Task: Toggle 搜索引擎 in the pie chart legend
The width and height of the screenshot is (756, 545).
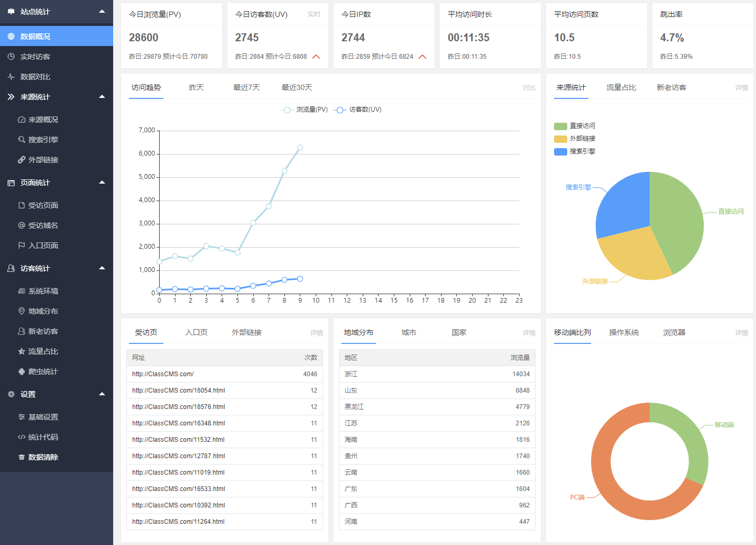Action: [574, 151]
